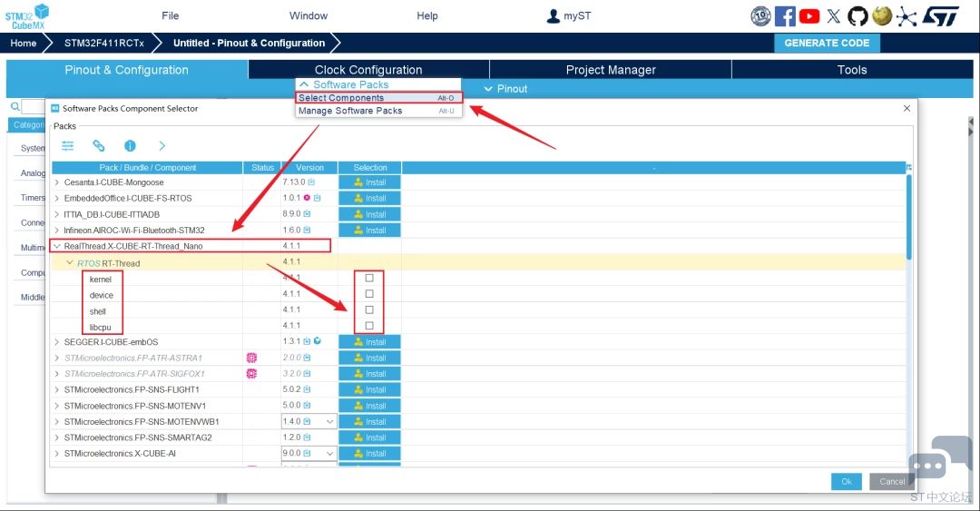The image size is (980, 511).
Task: Switch to Clock Configuration tab
Action: pyautogui.click(x=368, y=69)
